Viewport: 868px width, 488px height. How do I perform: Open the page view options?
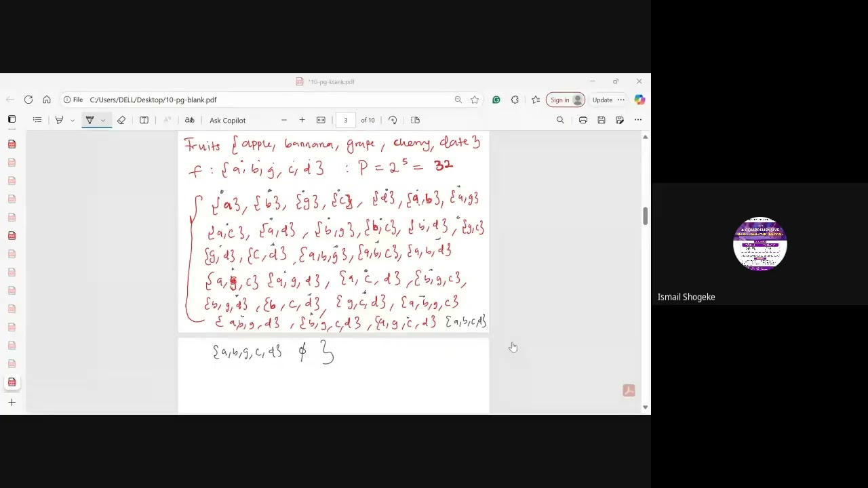pyautogui.click(x=415, y=120)
